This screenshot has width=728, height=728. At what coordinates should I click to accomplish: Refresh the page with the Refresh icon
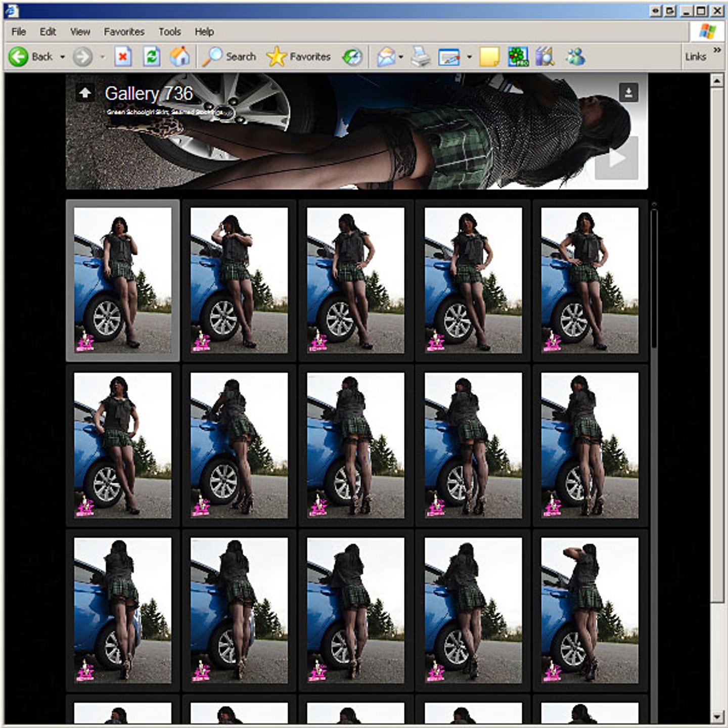click(x=151, y=57)
